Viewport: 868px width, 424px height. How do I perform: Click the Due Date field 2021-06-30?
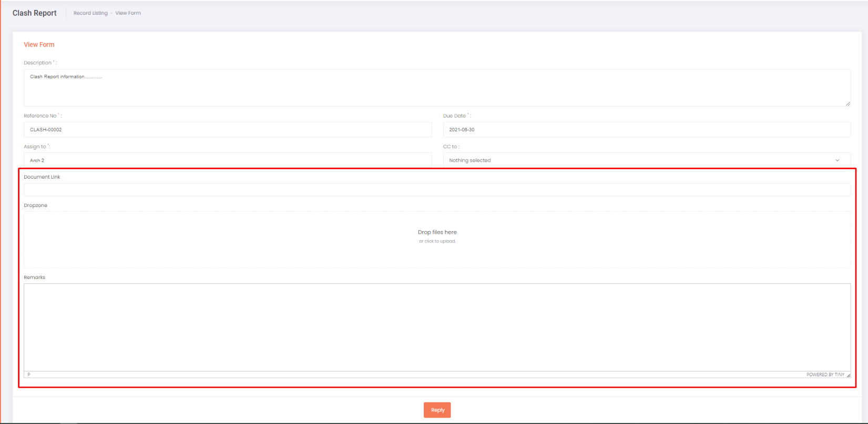(646, 130)
